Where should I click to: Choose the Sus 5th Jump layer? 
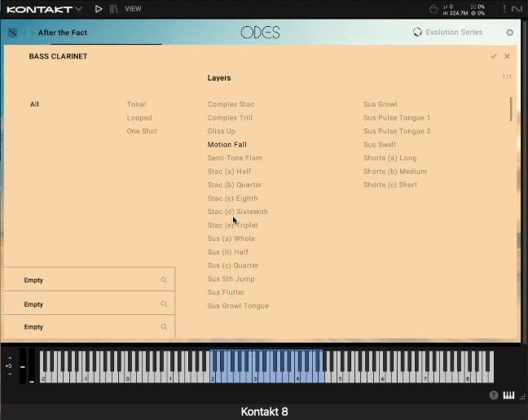tap(231, 278)
